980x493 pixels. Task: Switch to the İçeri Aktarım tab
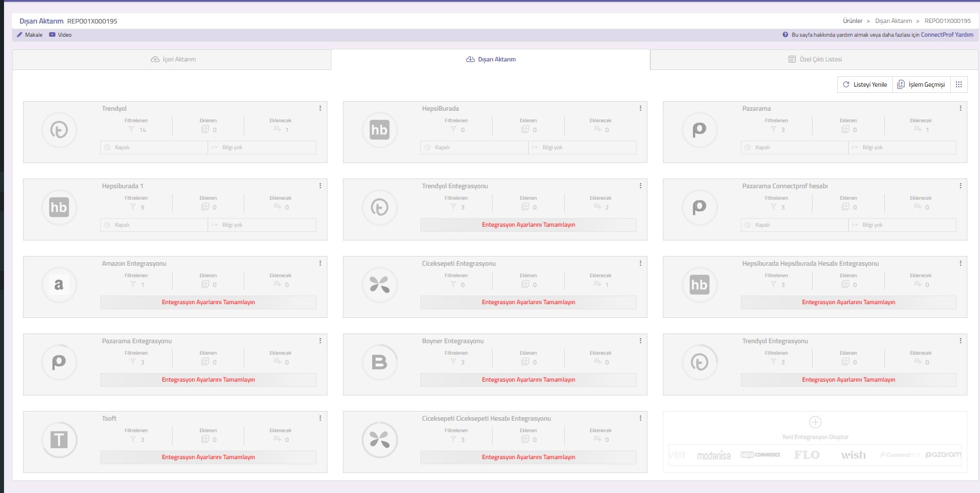pos(173,60)
